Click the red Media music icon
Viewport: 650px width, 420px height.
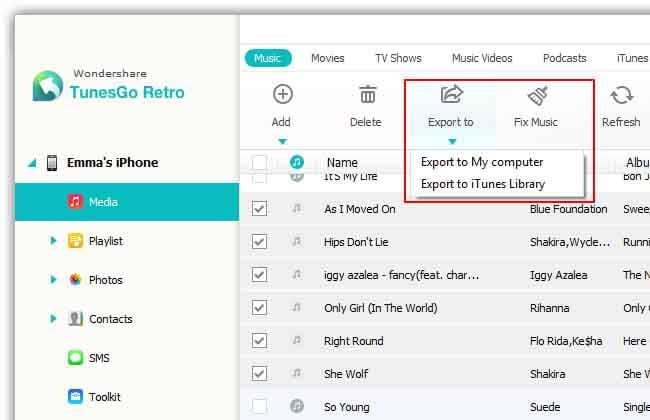(x=75, y=202)
